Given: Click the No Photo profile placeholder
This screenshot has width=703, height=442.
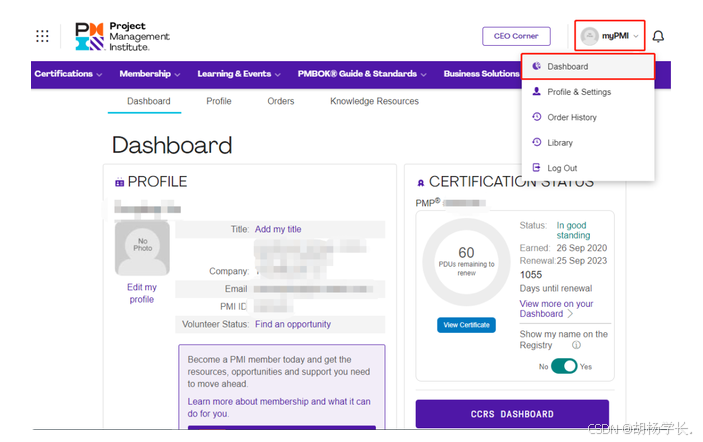Looking at the screenshot, I should pyautogui.click(x=142, y=248).
